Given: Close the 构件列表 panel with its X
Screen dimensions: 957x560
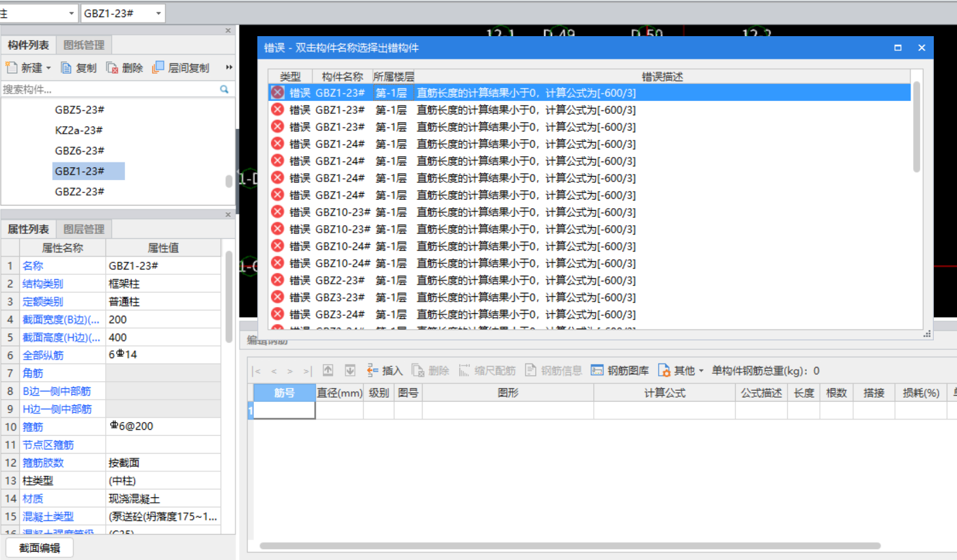Looking at the screenshot, I should 229,31.
